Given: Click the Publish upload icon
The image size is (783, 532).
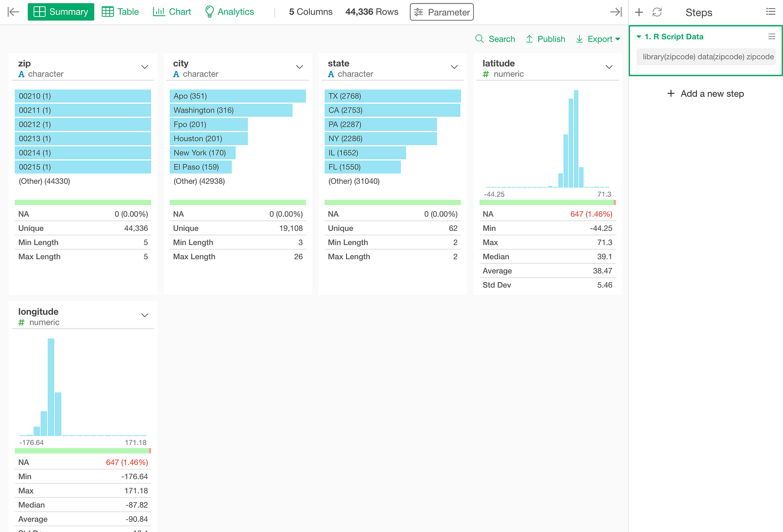Looking at the screenshot, I should pos(530,39).
